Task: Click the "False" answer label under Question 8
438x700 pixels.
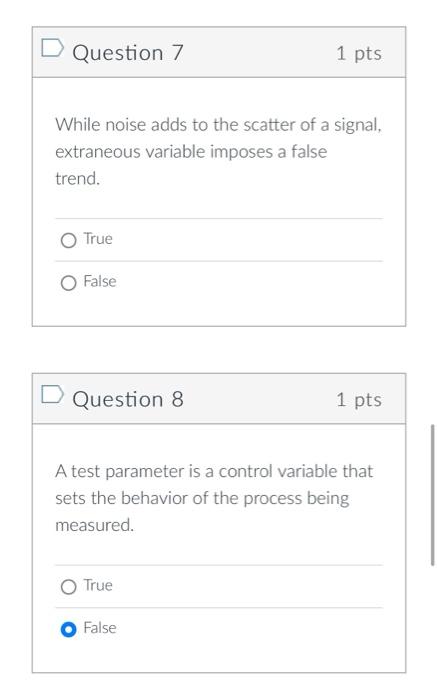Action: click(x=100, y=628)
